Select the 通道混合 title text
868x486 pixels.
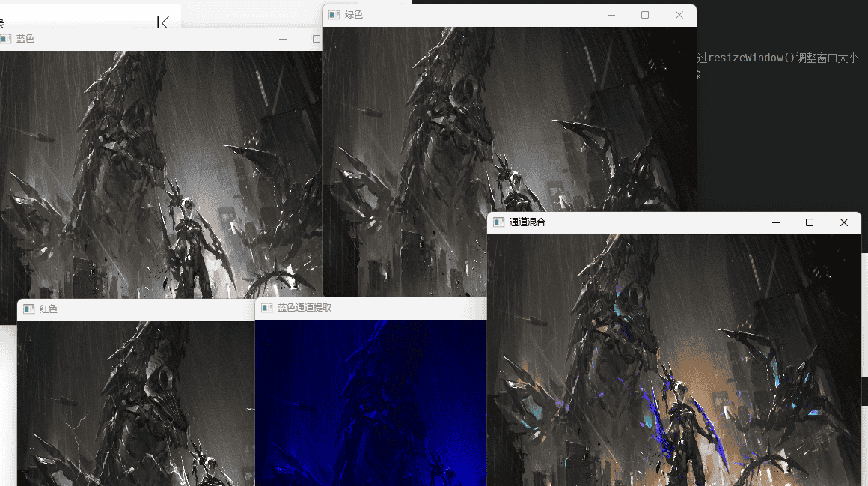527,222
